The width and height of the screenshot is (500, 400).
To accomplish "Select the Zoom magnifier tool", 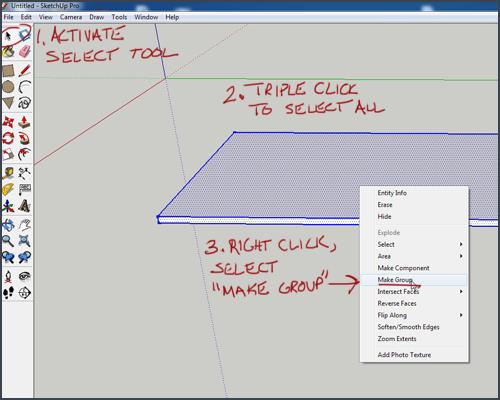I will tap(8, 241).
